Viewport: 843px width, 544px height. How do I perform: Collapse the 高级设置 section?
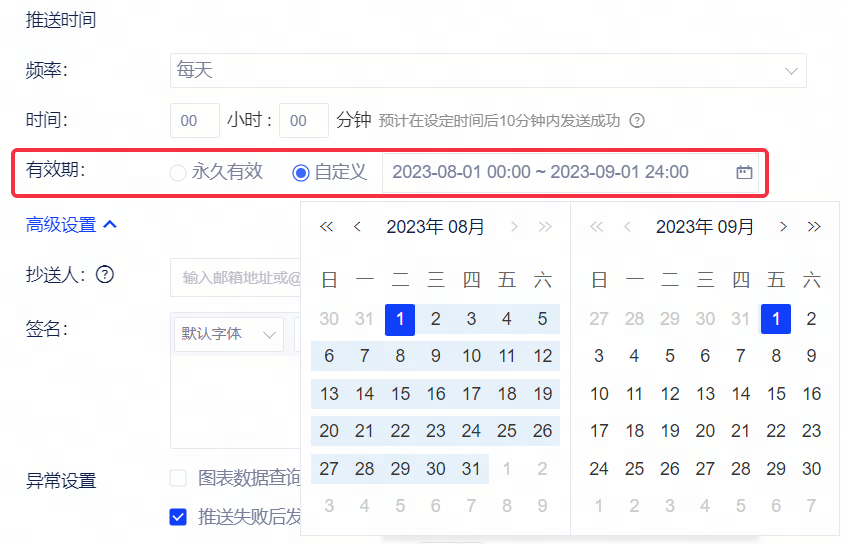72,225
